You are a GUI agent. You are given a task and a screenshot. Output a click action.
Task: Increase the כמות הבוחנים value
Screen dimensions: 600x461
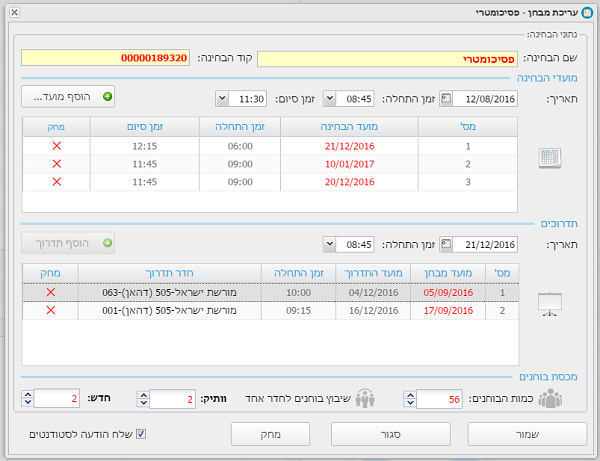pos(410,395)
